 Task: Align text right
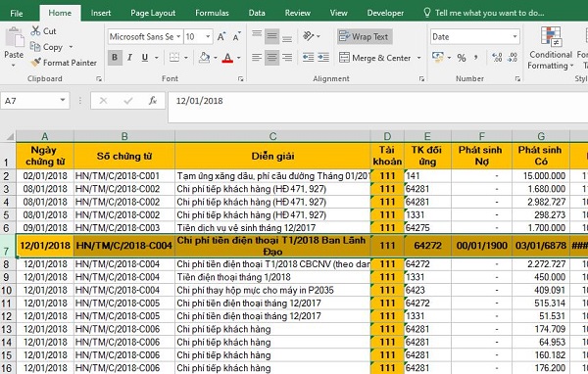coord(287,58)
